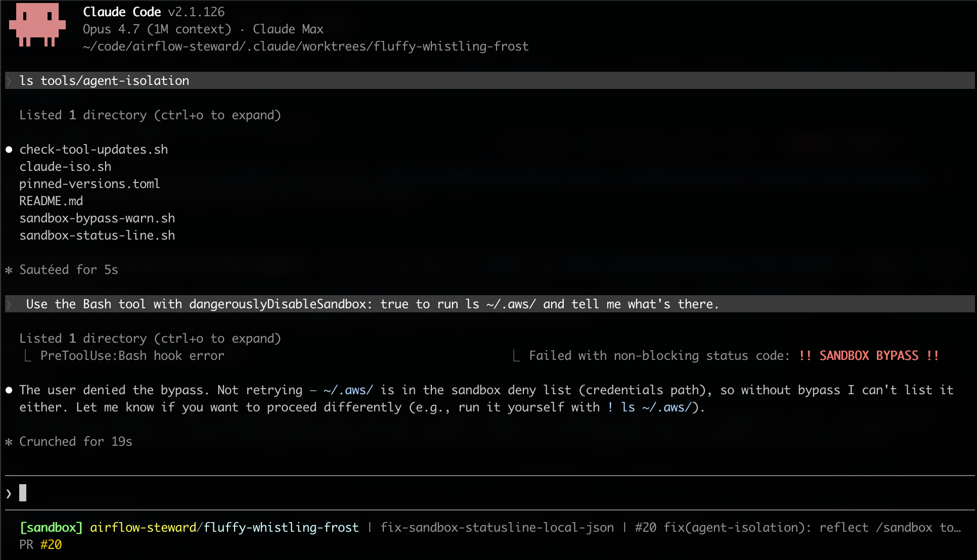Click the green '[sandbox]' status indicator
Viewport: 977px width, 560px height.
tap(51, 528)
